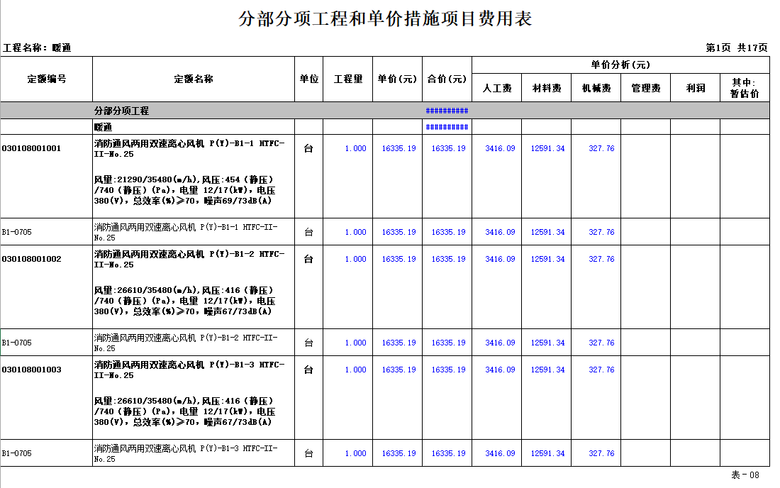Screen dimensions: 780x488
Task: Select the 工程名称: 暖通 label
Action: (x=37, y=48)
